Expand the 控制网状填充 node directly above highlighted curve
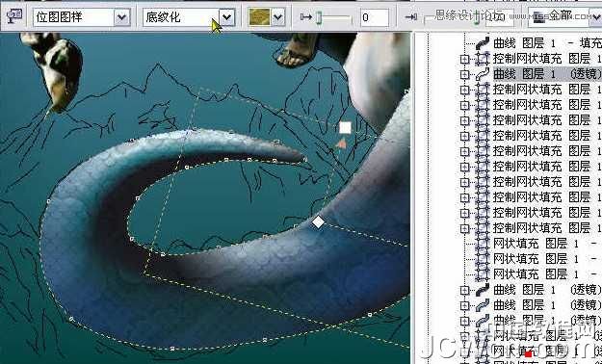This screenshot has height=364, width=602. pyautogui.click(x=464, y=59)
